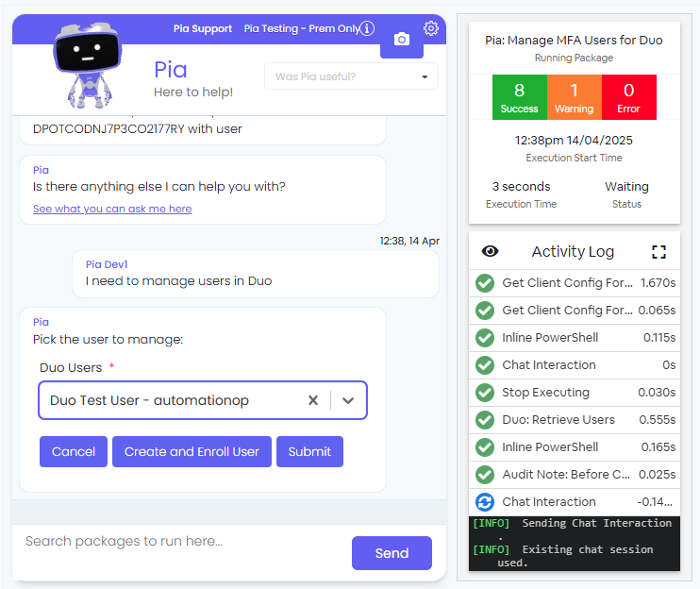Click the info icon beside Prem Only
This screenshot has width=700, height=589.
[367, 28]
